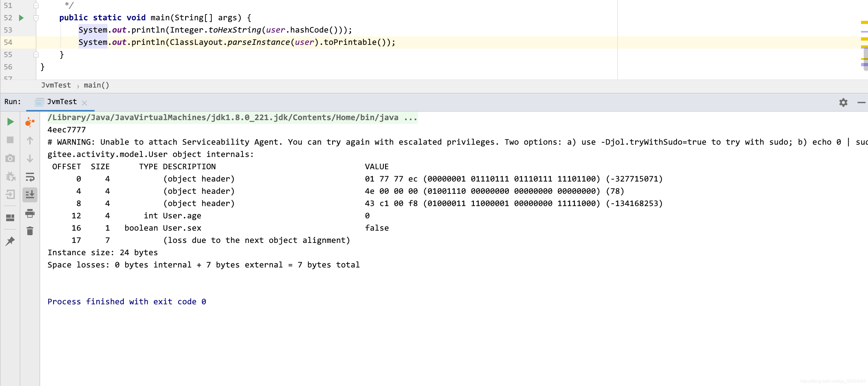This screenshot has width=868, height=386.
Task: Rerun the JvmTest application
Action: 10,122
